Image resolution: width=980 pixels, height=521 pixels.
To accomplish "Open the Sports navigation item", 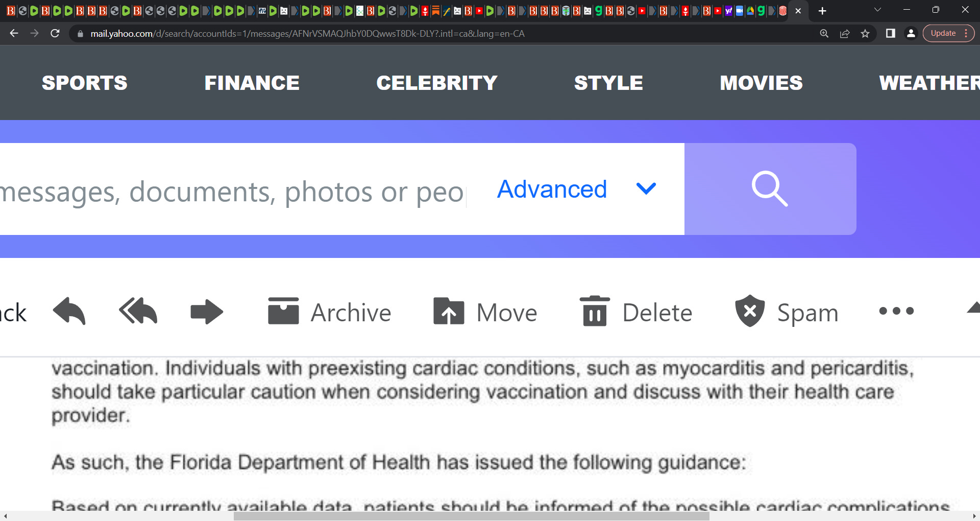I will (85, 83).
